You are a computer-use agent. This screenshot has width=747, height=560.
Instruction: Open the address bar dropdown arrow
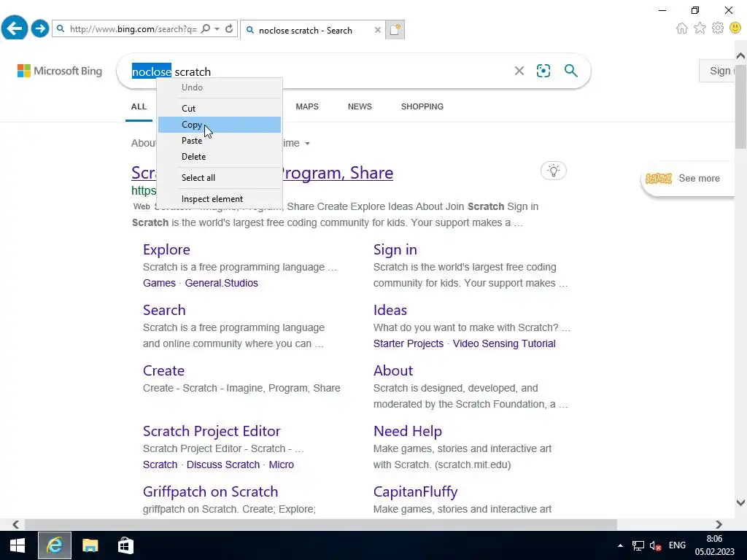click(217, 29)
